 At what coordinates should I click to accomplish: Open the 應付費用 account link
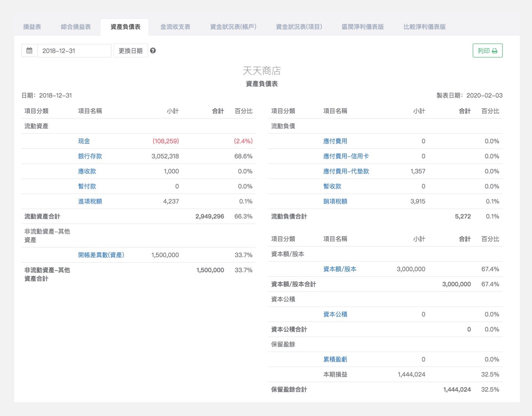[335, 141]
